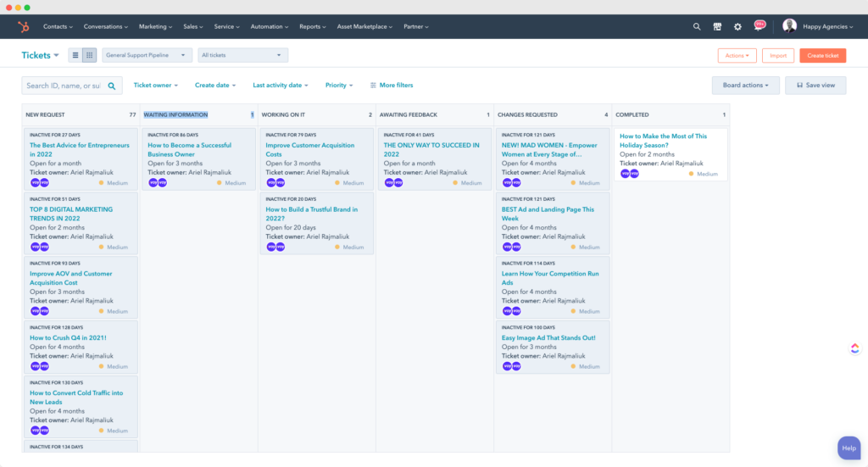This screenshot has width=868, height=467.
Task: Open ticket Improve AOV and Customer Acquisition Cost
Action: 71,278
